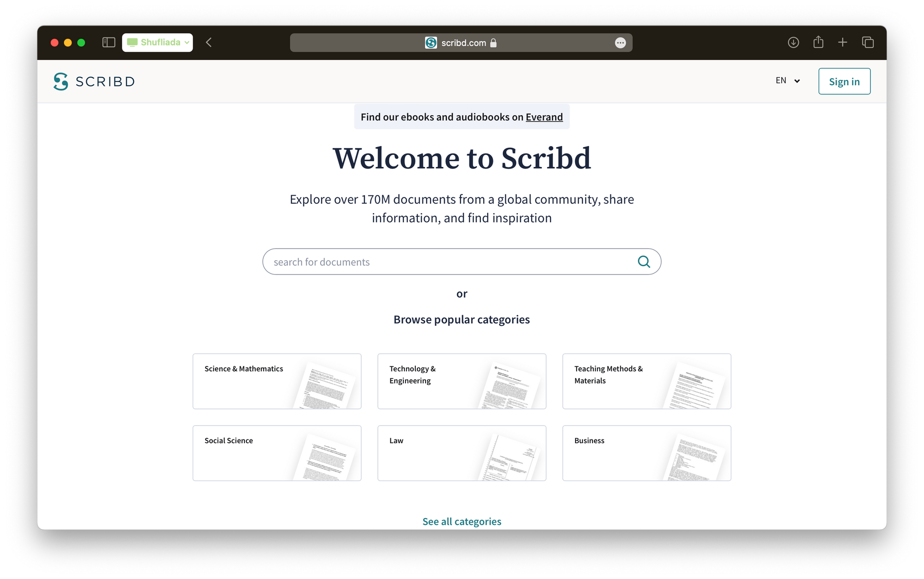
Task: Click the Technology & Engineering document thumbnail
Action: point(510,386)
